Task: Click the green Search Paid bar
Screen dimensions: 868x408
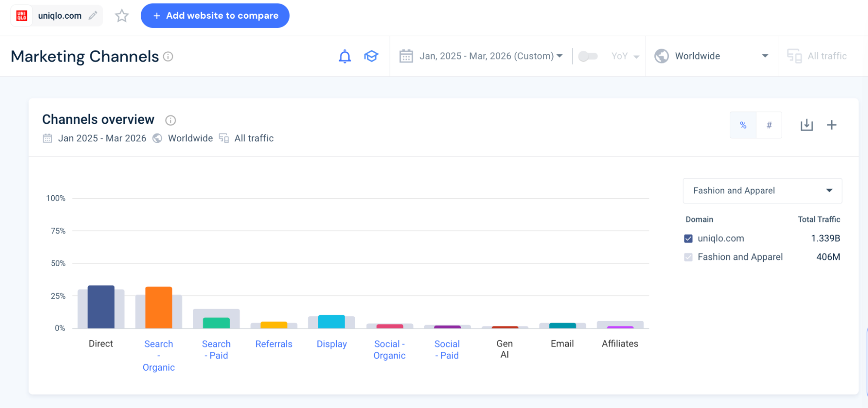Action: [x=216, y=323]
